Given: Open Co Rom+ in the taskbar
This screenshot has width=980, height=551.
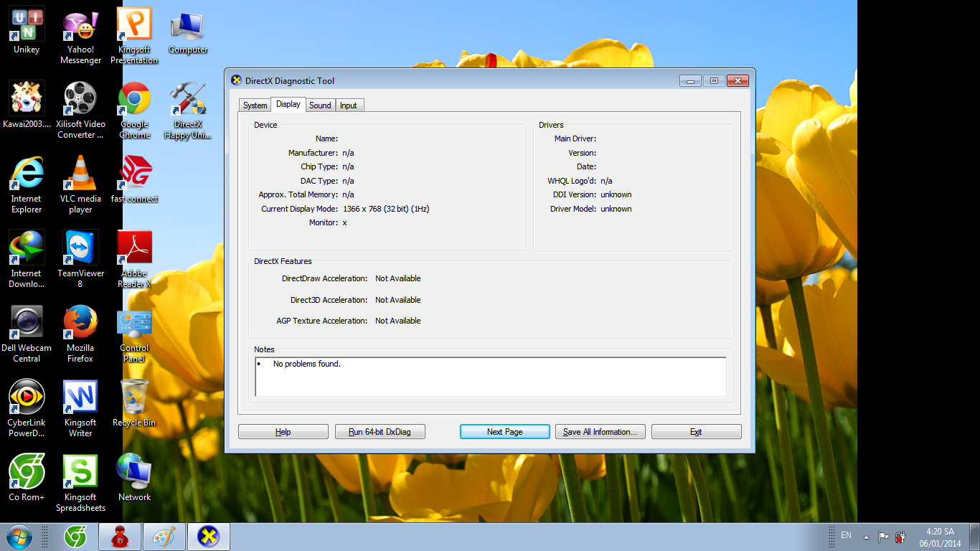Looking at the screenshot, I should [75, 537].
